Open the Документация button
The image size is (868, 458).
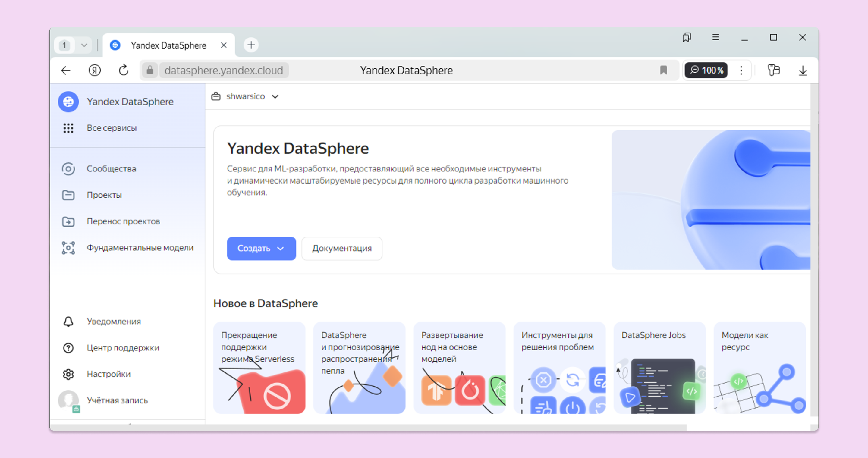tap(342, 249)
